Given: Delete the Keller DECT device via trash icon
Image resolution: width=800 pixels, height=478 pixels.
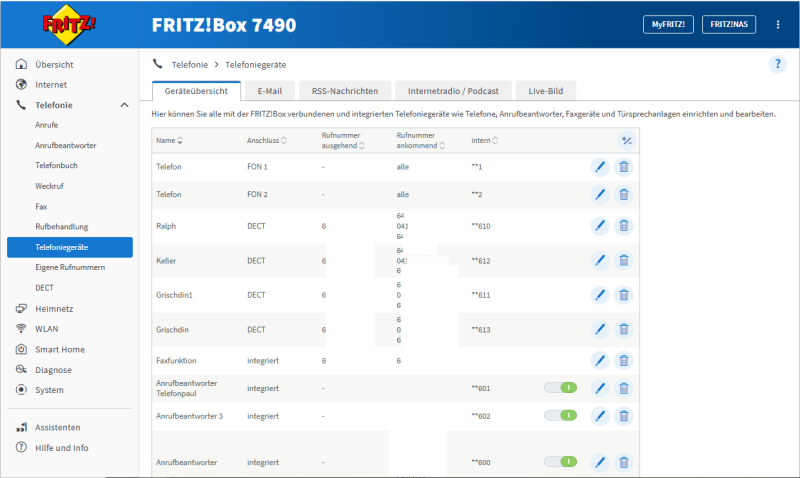Looking at the screenshot, I should (624, 260).
